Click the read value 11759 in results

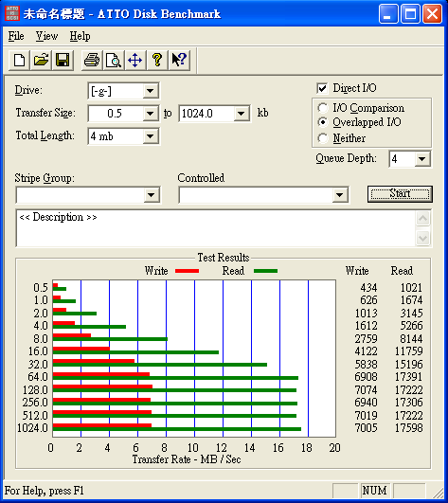(409, 350)
